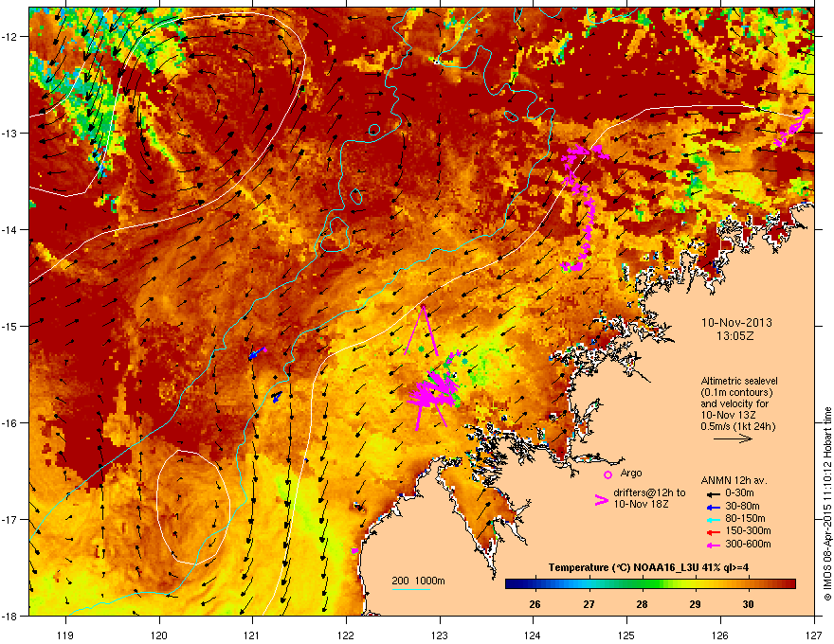This screenshot has height=644, width=834.
Task: Click the '150-300m' depth label
Action: point(748,530)
